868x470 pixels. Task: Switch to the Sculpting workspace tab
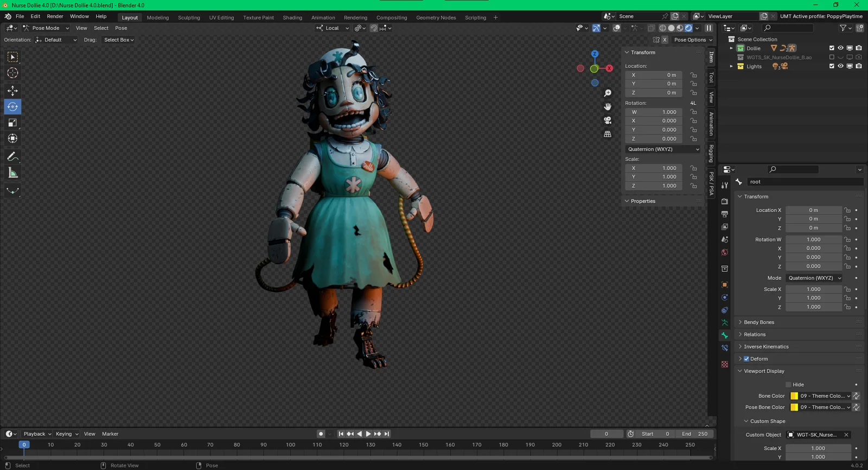click(x=189, y=17)
